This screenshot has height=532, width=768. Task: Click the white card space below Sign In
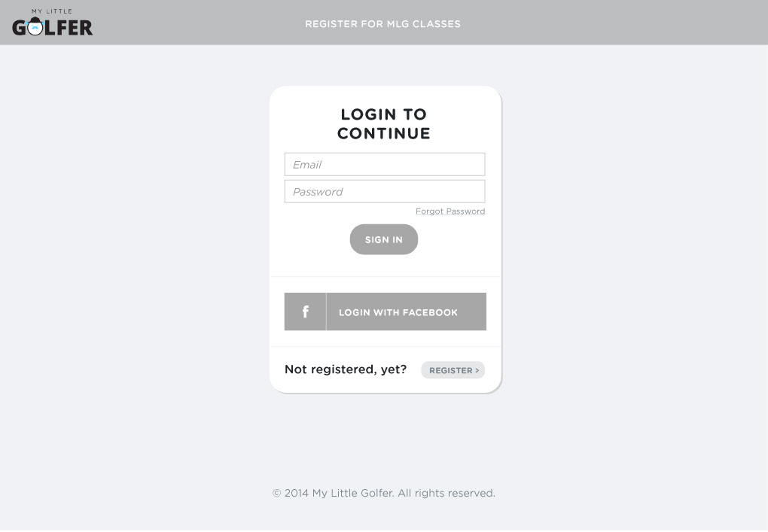(x=385, y=266)
